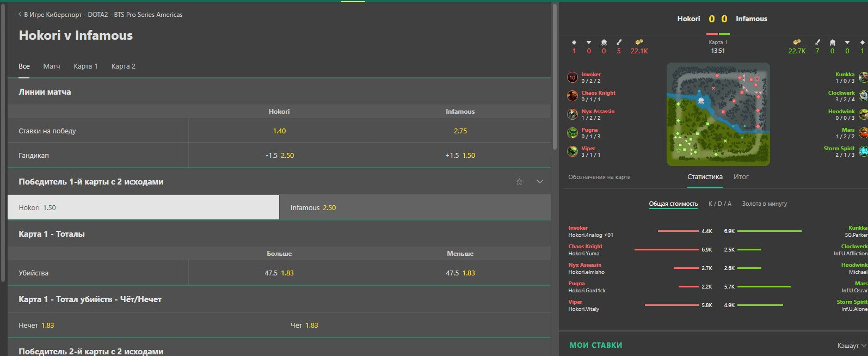868x356 pixels.
Task: Click Infamous kills sword icon
Action: 817,42
